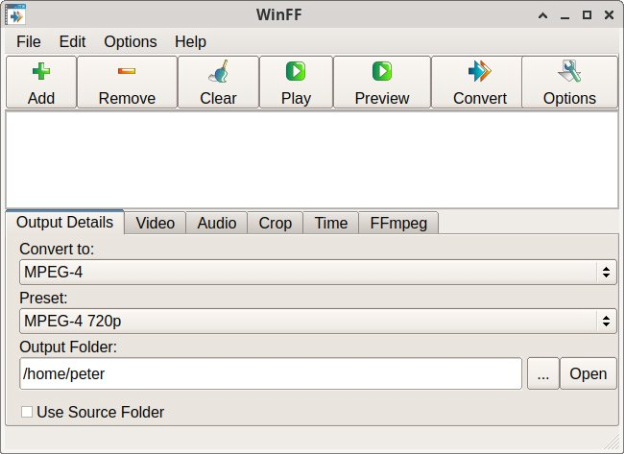The width and height of the screenshot is (624, 454).
Task: Click the browse folder ellipsis button
Action: coord(542,374)
